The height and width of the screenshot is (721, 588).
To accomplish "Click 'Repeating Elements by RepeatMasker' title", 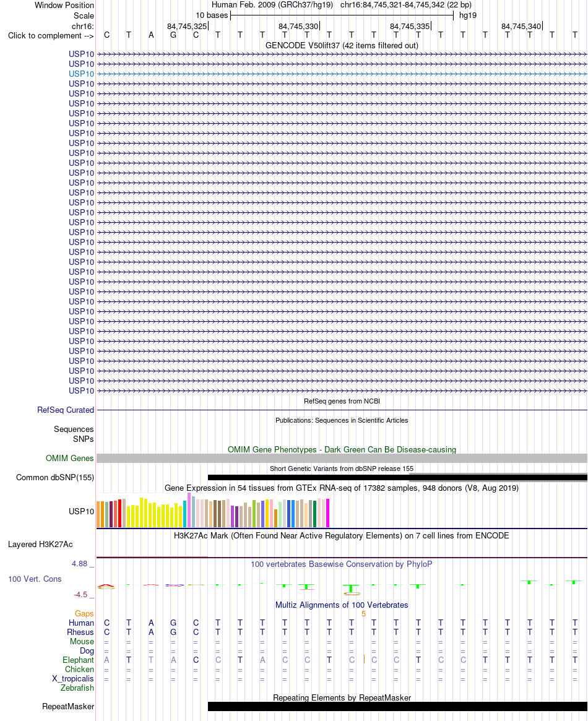I will point(342,697).
